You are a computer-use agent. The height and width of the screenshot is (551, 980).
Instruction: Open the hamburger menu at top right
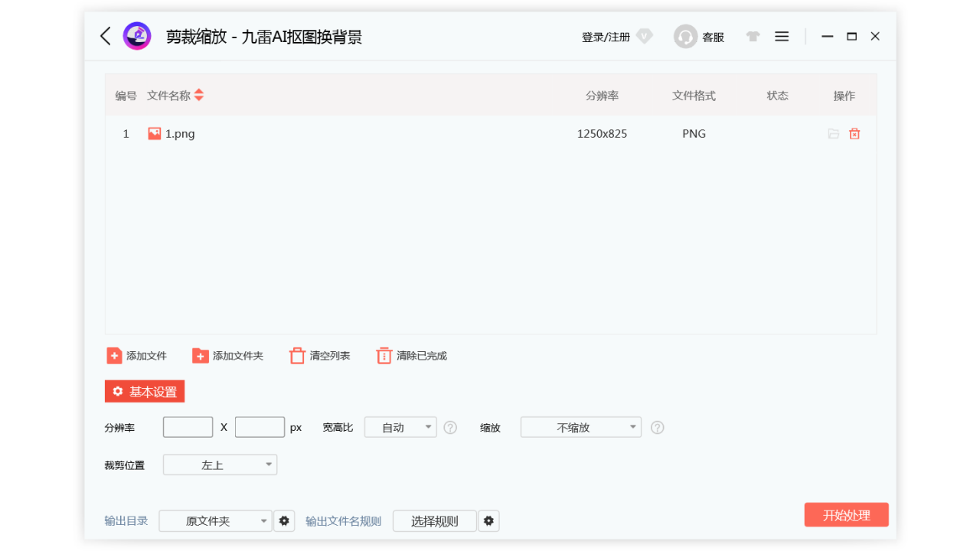781,36
